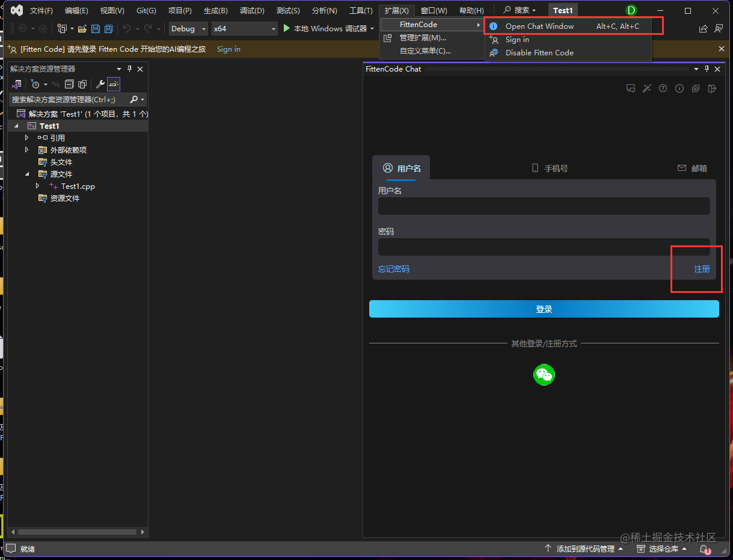Click the Save All icon
The height and width of the screenshot is (560, 733).
pos(108,28)
